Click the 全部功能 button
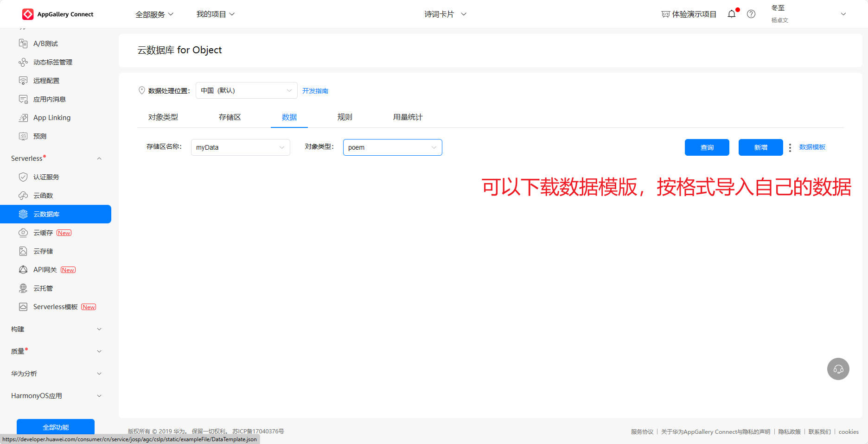The height and width of the screenshot is (444, 868). tap(56, 427)
